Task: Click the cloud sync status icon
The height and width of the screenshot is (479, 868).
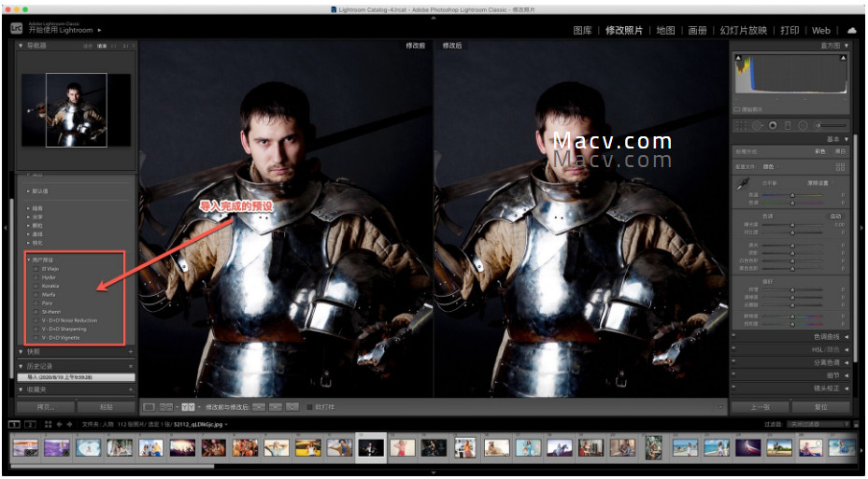Action: click(x=851, y=31)
